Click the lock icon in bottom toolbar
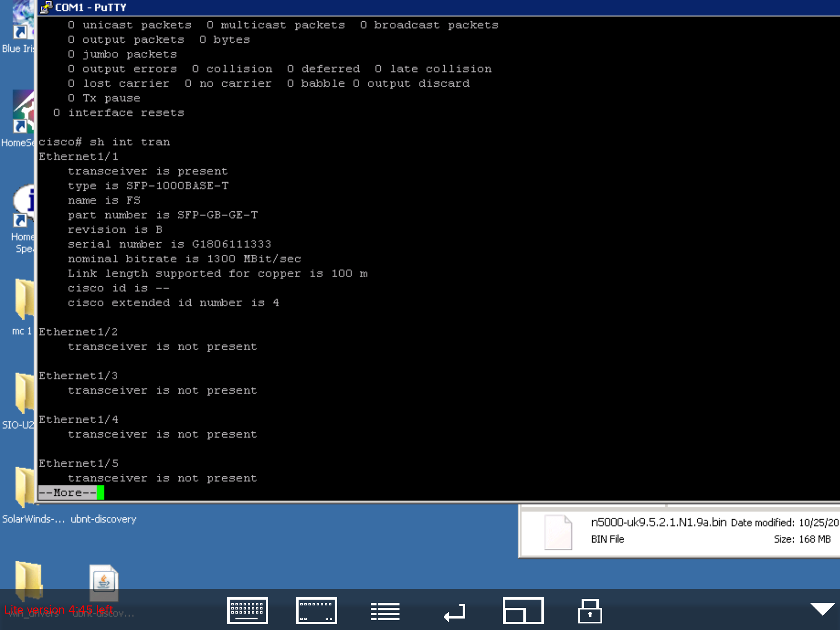 (x=590, y=611)
